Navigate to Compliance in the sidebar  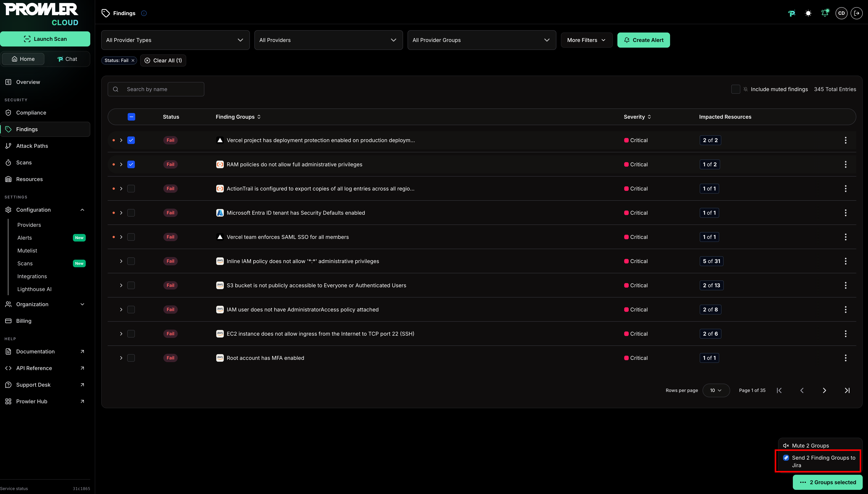(x=45, y=113)
